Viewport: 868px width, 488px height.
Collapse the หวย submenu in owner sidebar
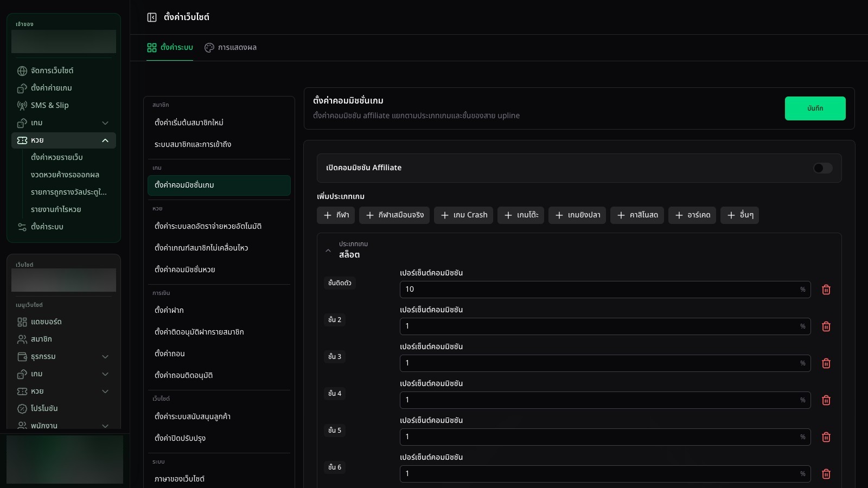(105, 140)
